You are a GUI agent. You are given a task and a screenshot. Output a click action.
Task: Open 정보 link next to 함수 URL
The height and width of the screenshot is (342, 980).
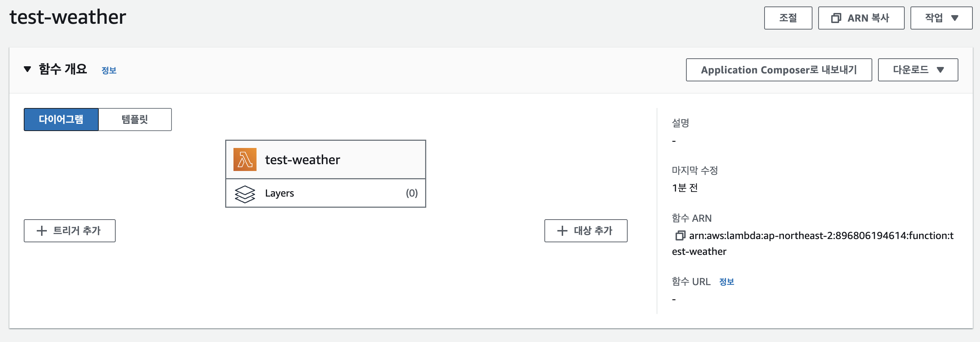pyautogui.click(x=726, y=282)
